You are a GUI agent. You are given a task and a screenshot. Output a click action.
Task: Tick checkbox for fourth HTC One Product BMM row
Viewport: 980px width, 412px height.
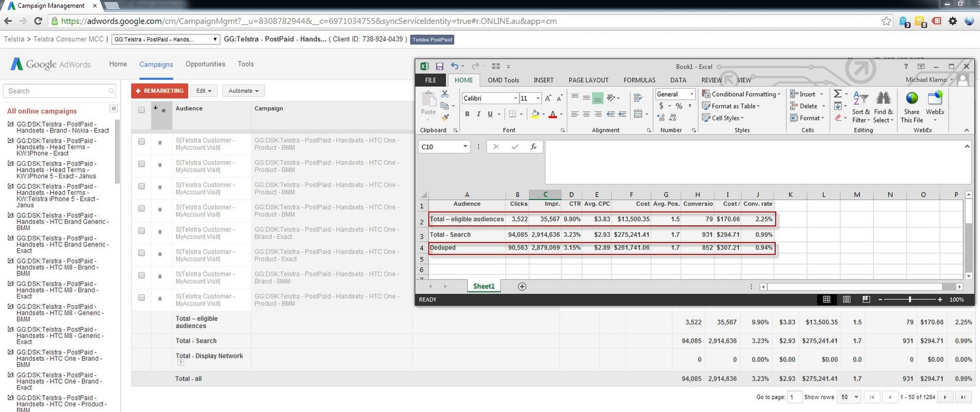click(141, 208)
